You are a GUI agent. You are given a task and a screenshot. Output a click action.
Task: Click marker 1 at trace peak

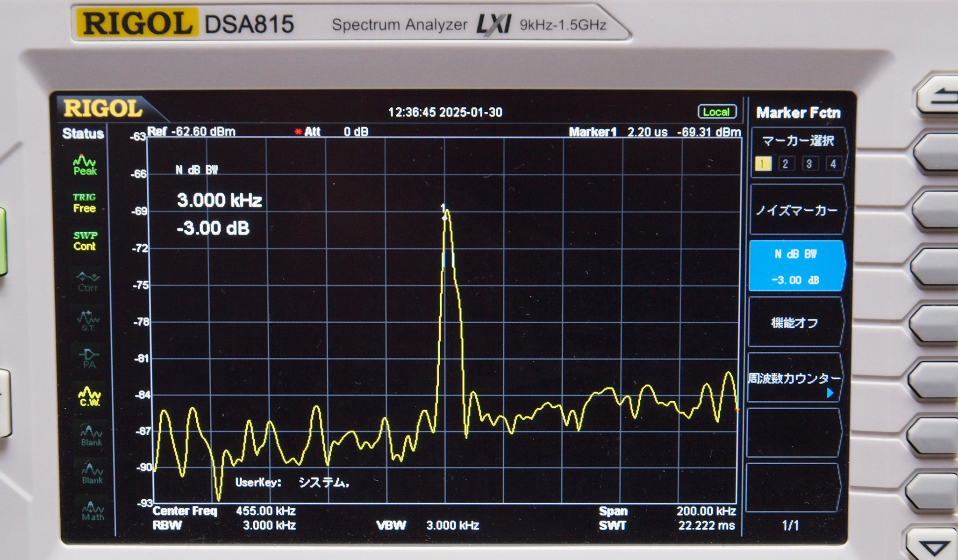click(444, 211)
